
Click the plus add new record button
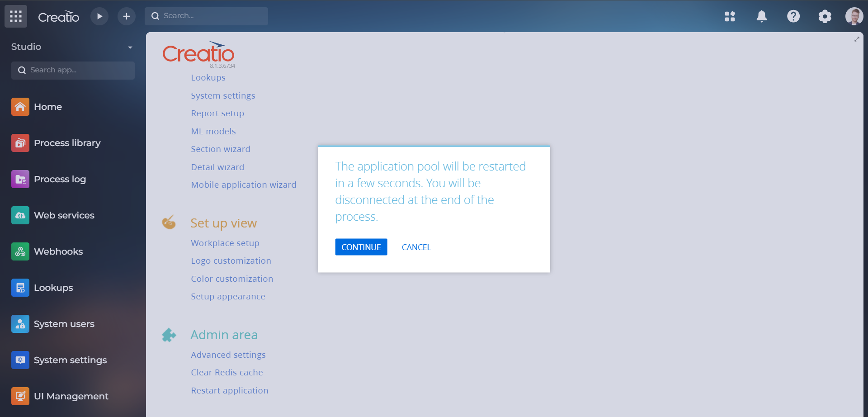point(127,16)
